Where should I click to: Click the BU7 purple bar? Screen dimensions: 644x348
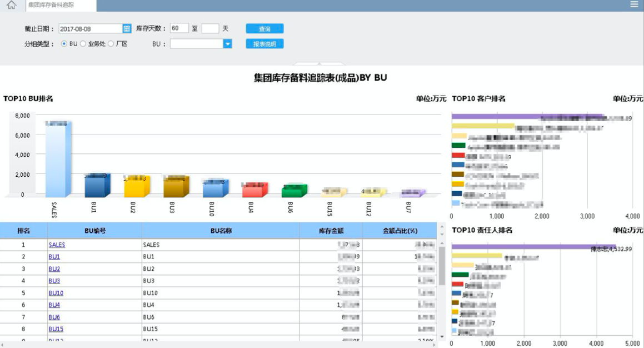[412, 193]
